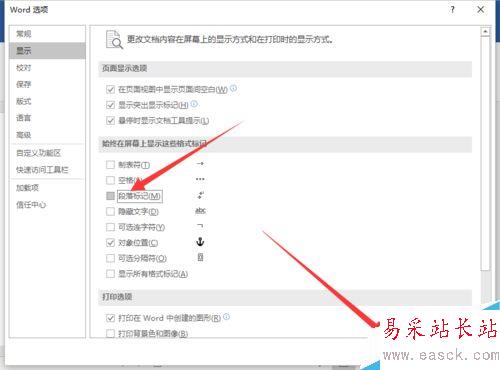Click the hidden text abc icon
The image size is (500, 370).
(x=200, y=211)
